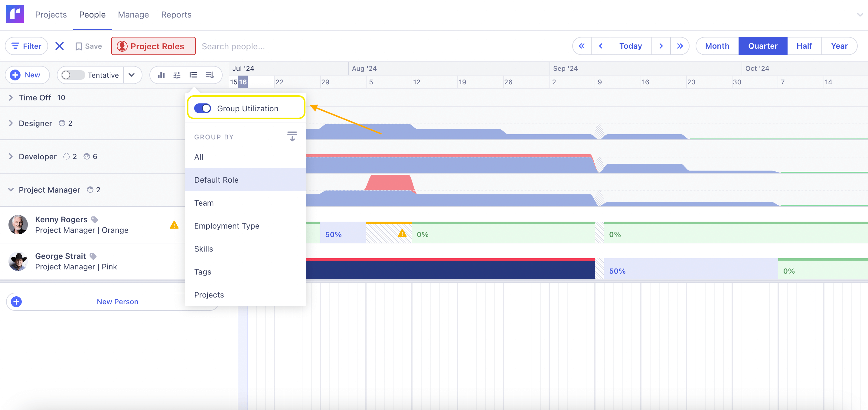This screenshot has height=410, width=868.
Task: Collapse the Project Manager group
Action: tap(11, 190)
